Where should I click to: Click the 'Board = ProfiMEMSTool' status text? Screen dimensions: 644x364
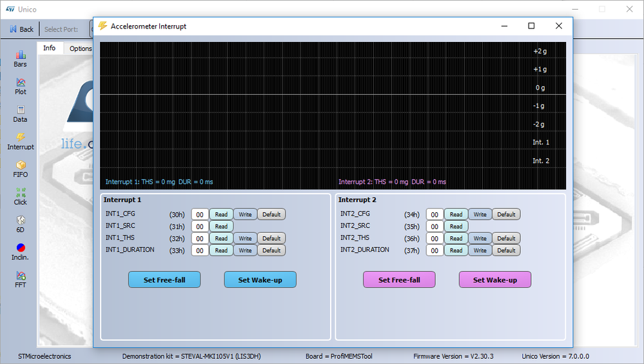coord(339,356)
